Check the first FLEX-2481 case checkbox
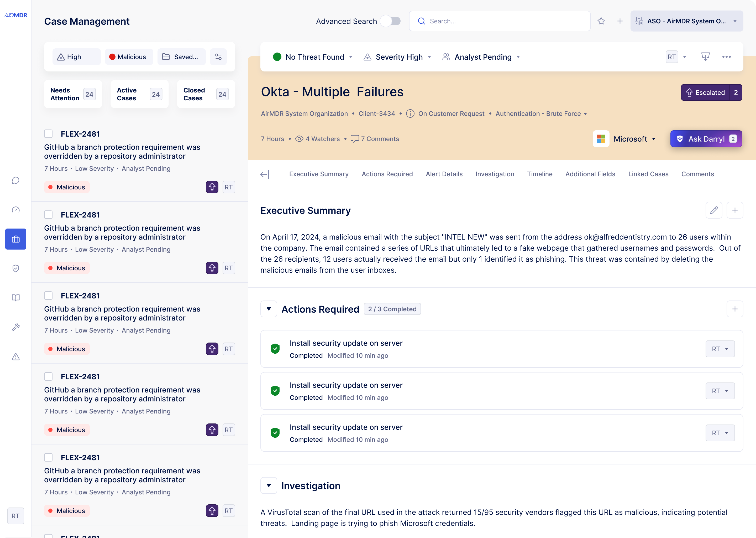The image size is (756, 538). coord(48,134)
